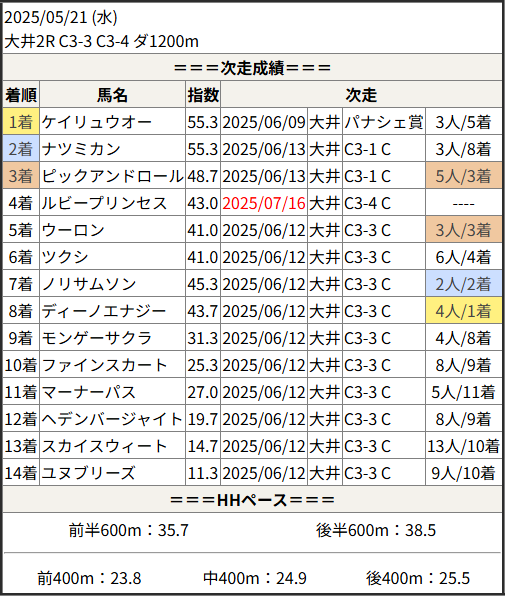Click the 着順 column header
The height and width of the screenshot is (596, 505).
pos(21,95)
